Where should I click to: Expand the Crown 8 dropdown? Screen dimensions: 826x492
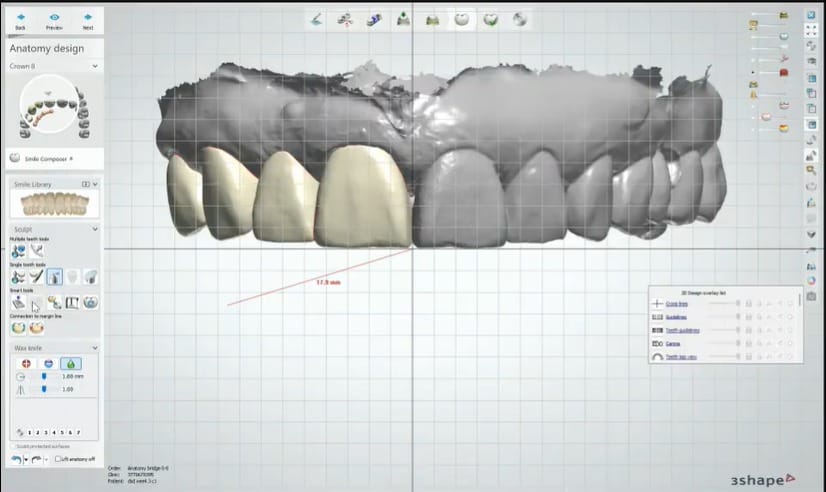[x=94, y=66]
